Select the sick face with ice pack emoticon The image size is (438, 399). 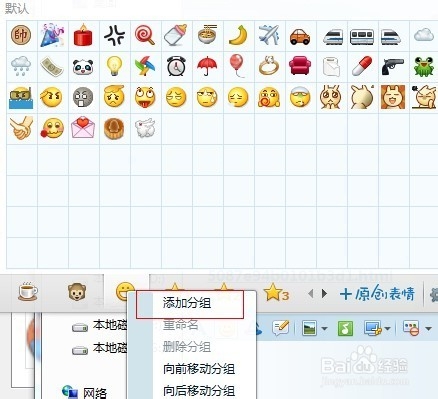click(x=300, y=97)
